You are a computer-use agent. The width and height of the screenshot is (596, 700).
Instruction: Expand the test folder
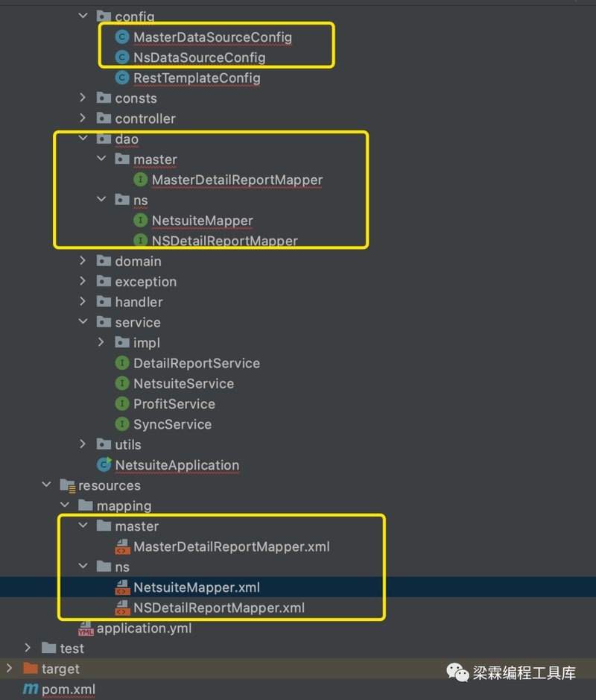click(28, 648)
